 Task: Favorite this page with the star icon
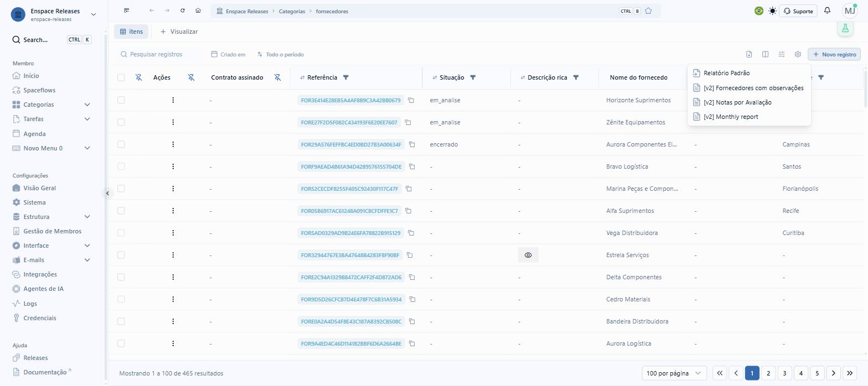pos(648,11)
